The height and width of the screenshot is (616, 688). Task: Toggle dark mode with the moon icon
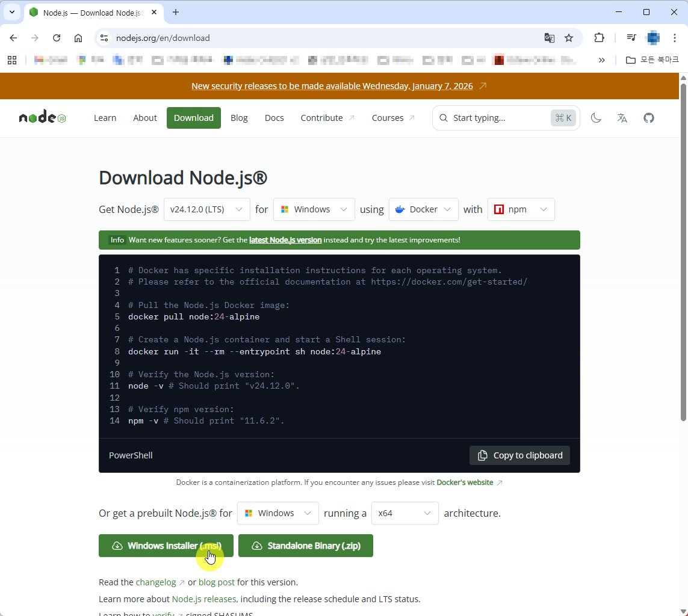pyautogui.click(x=596, y=118)
